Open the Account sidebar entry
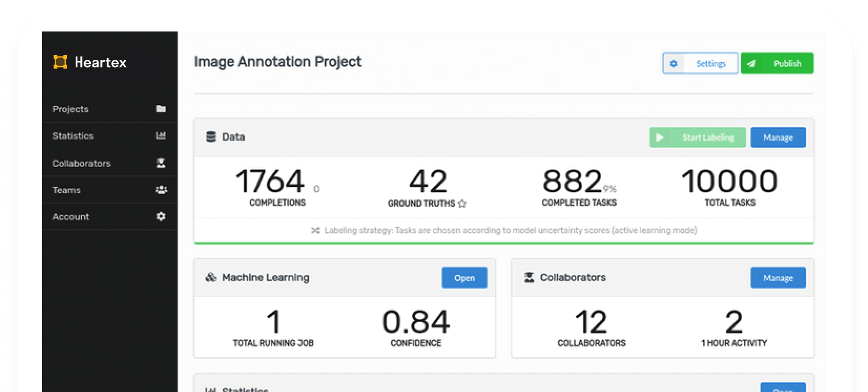Image resolution: width=868 pixels, height=392 pixels. 71,217
